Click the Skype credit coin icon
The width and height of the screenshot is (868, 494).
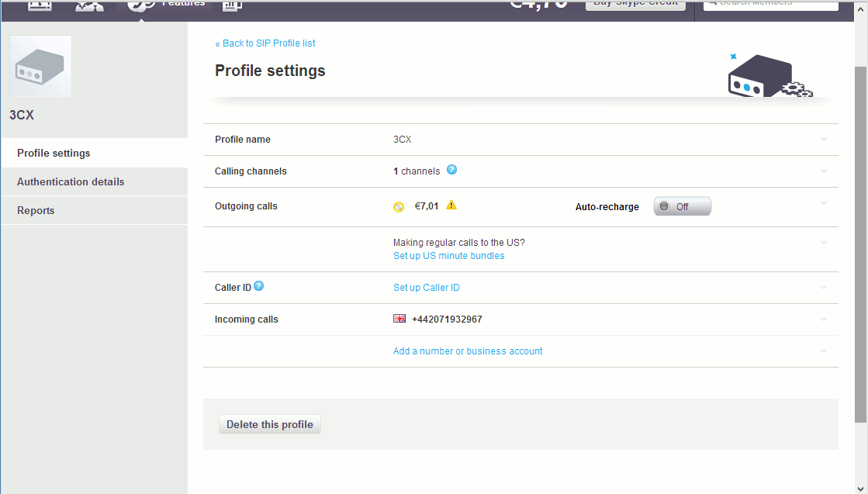pos(399,207)
